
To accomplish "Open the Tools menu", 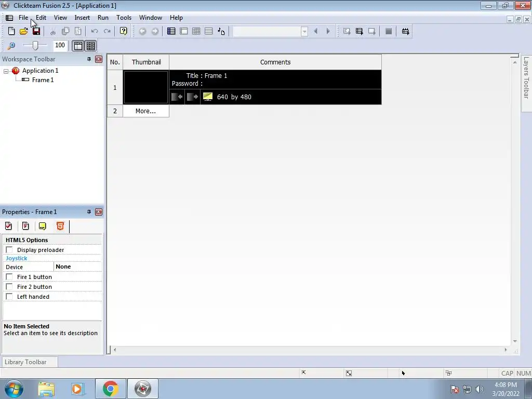I will (124, 18).
